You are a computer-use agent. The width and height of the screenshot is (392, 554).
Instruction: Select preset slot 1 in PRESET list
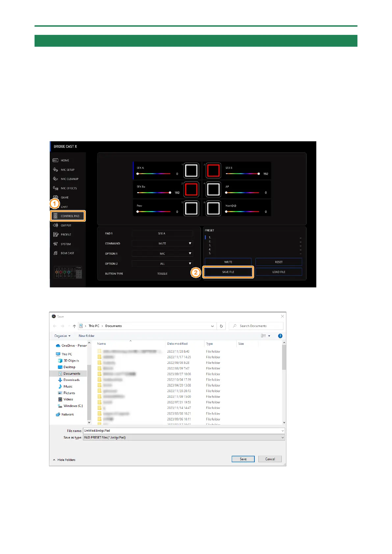coord(253,238)
